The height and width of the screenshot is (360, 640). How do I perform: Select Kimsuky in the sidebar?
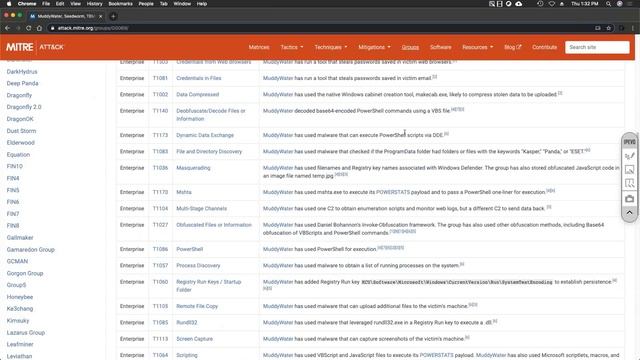tap(18, 320)
